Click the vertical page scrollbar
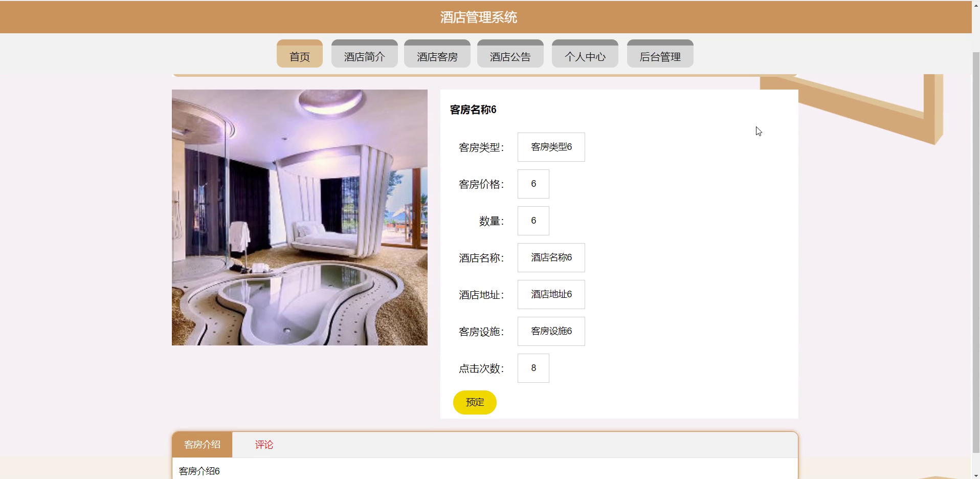The image size is (980, 479). 976,239
